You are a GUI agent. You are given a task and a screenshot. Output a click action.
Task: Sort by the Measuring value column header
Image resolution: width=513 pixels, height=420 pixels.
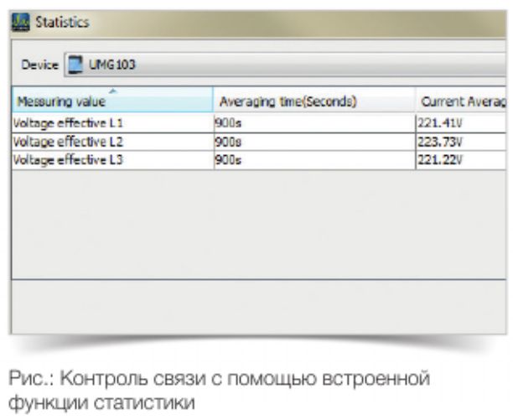59,101
